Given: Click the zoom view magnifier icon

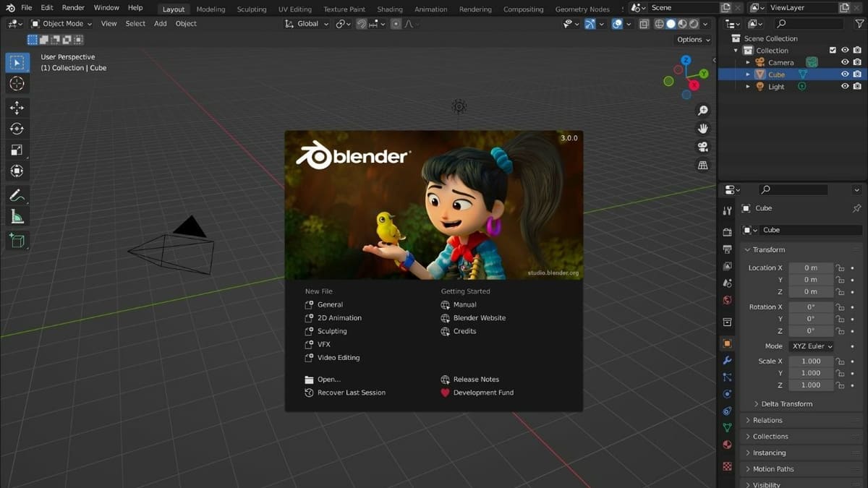Looking at the screenshot, I should (x=702, y=110).
